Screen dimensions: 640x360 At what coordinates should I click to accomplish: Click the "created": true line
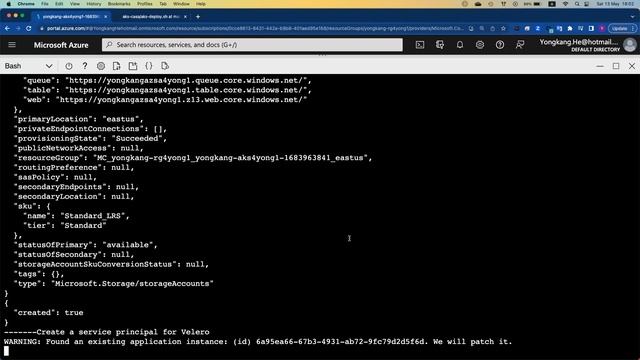49,313
